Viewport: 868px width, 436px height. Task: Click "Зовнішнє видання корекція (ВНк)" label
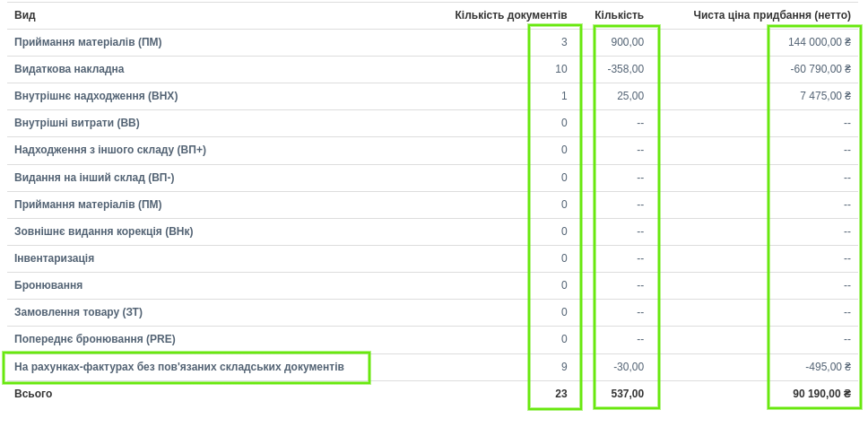point(104,231)
